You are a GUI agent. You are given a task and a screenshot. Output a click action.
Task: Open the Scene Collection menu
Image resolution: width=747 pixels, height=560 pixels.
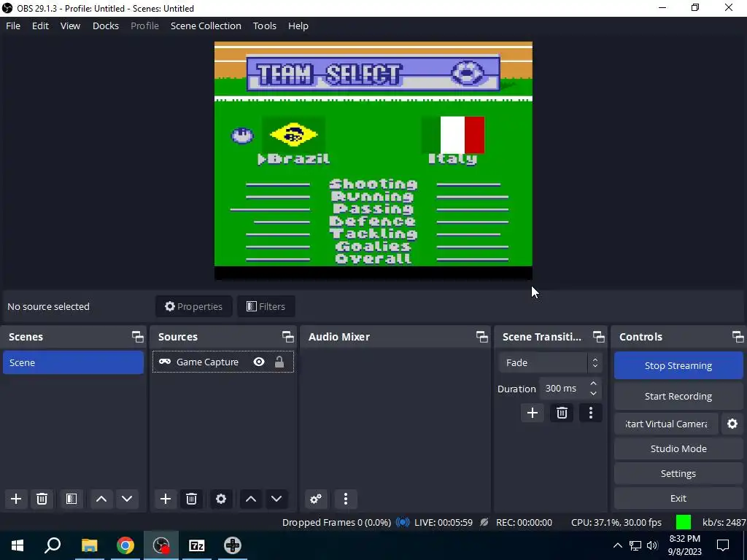pyautogui.click(x=206, y=26)
